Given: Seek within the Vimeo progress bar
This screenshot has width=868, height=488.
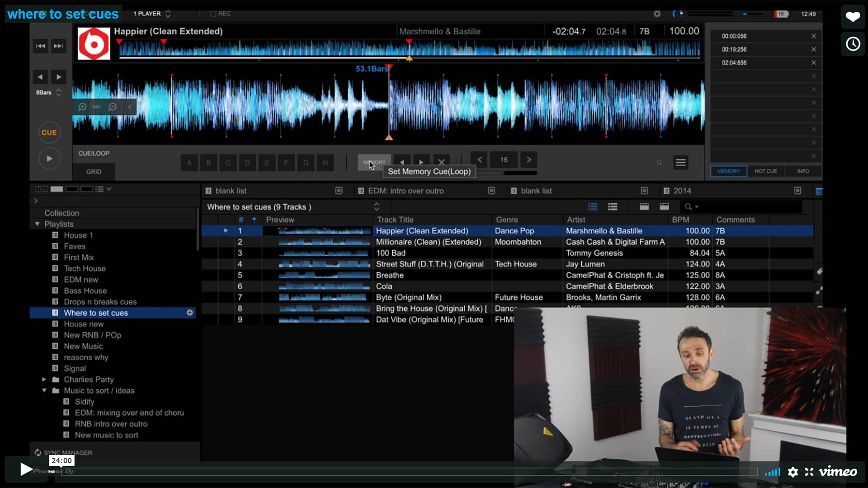Looking at the screenshot, I should (x=409, y=472).
